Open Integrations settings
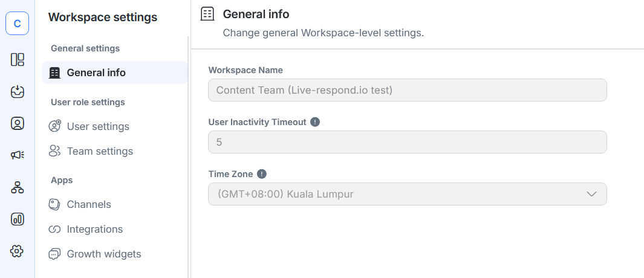The height and width of the screenshot is (278, 644). pos(94,229)
